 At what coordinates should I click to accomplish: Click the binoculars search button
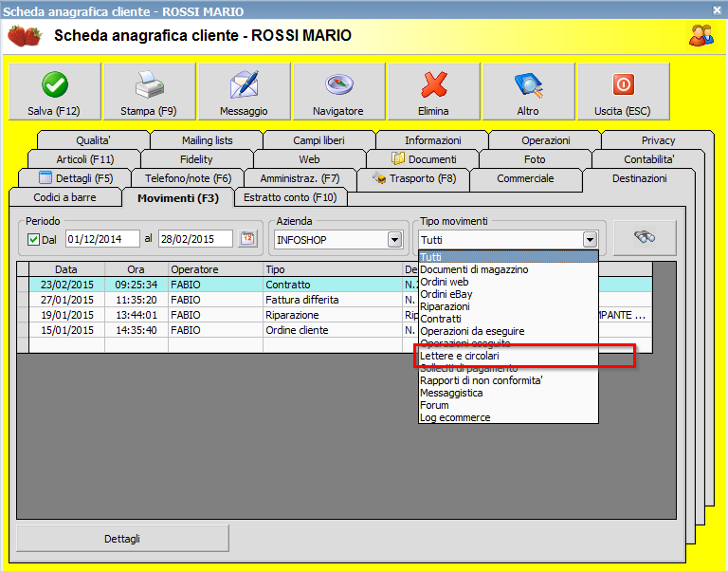[x=645, y=237]
